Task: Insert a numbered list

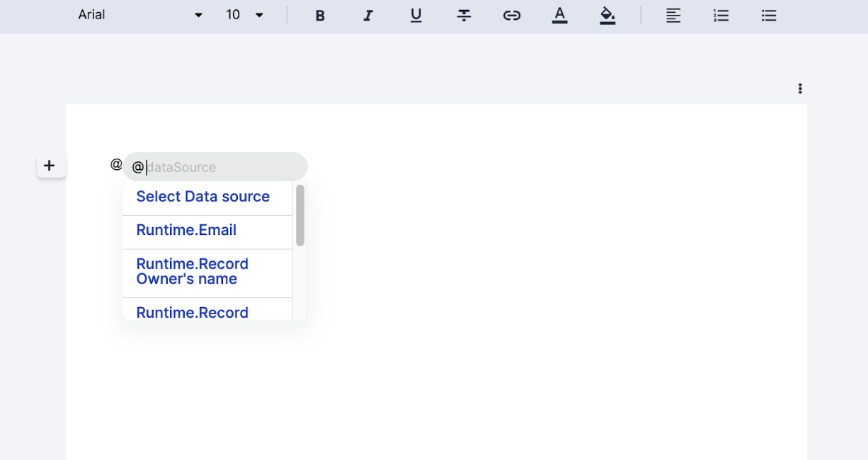Action: click(x=721, y=16)
